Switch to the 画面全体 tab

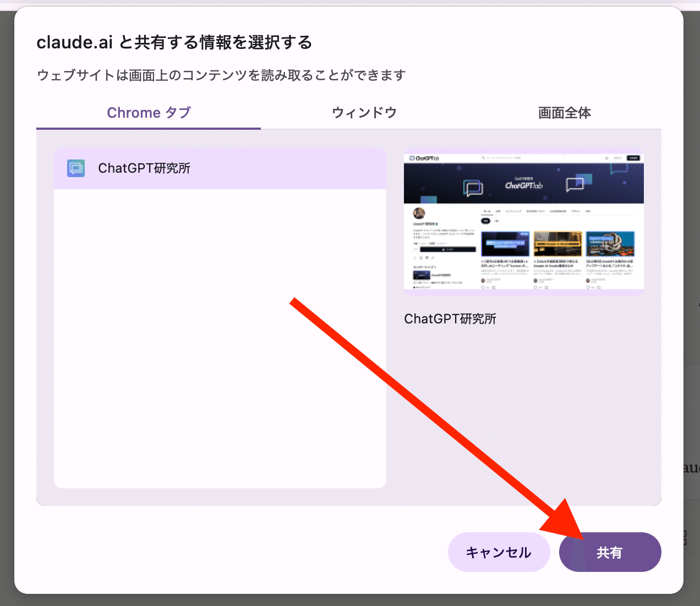pyautogui.click(x=564, y=113)
